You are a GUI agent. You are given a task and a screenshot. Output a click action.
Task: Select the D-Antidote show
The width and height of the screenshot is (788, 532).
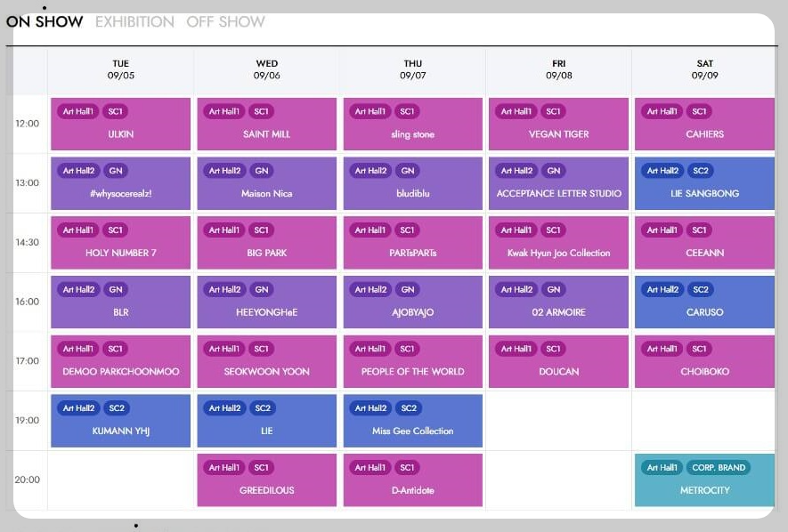tap(412, 480)
